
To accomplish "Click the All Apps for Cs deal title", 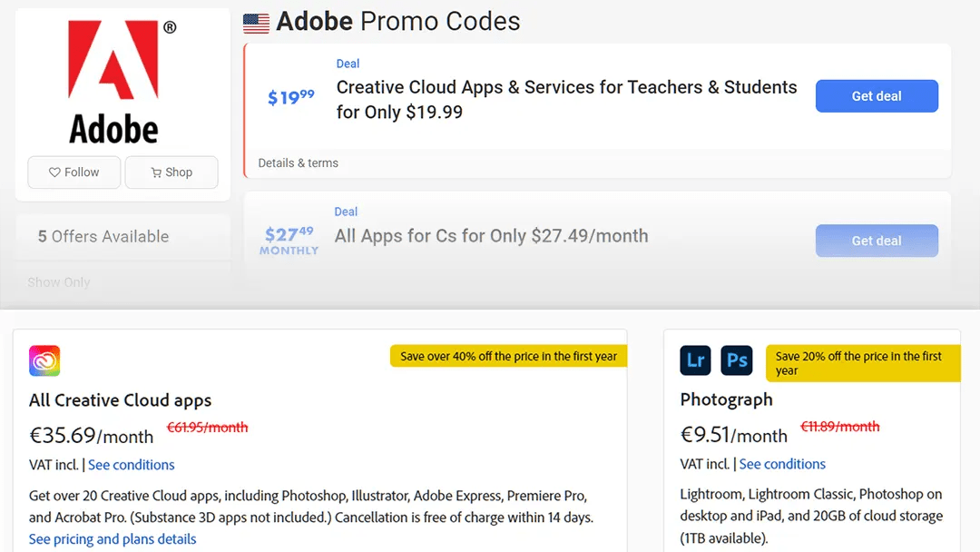I will [x=492, y=235].
